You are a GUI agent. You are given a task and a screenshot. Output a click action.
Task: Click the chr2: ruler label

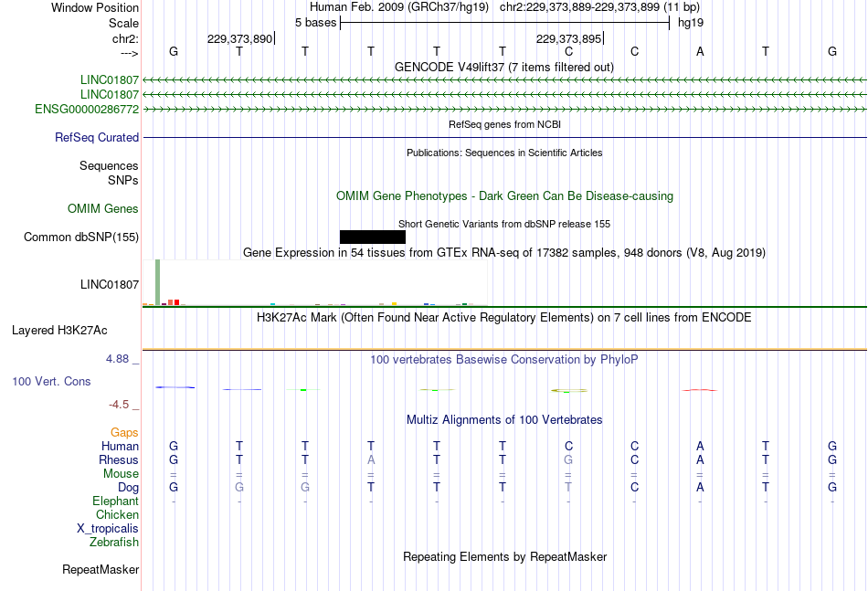125,38
